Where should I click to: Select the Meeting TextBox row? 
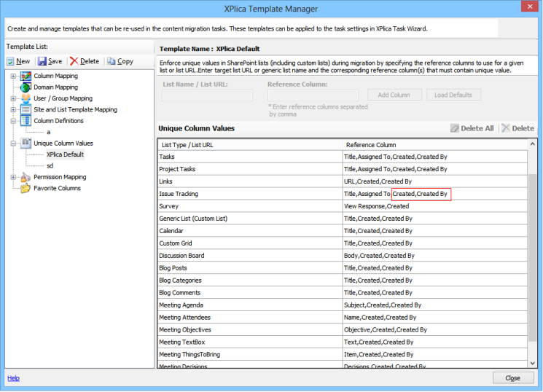[343, 342]
